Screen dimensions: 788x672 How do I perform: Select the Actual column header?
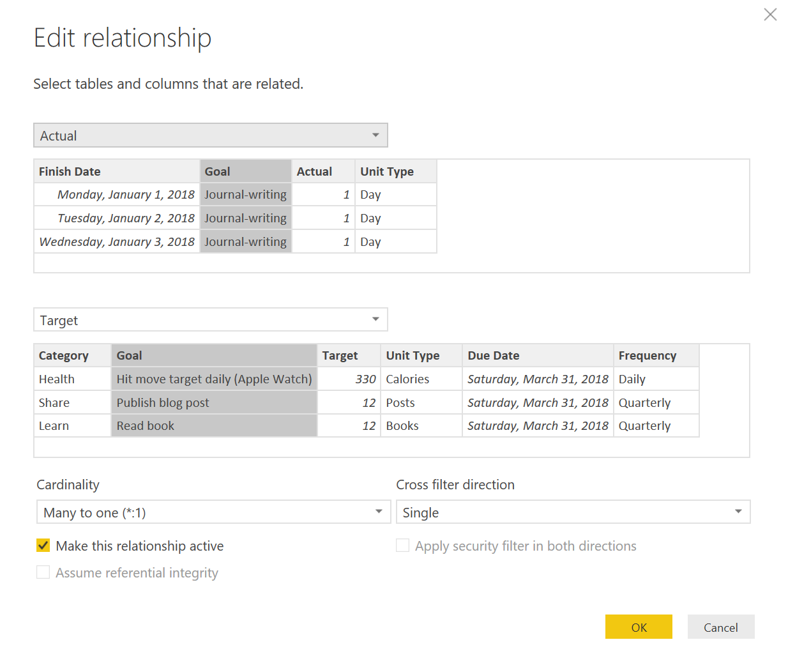click(x=315, y=171)
